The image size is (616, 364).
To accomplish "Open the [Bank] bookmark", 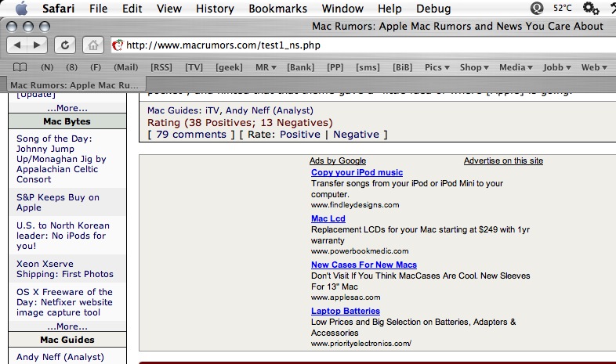I will click(300, 67).
